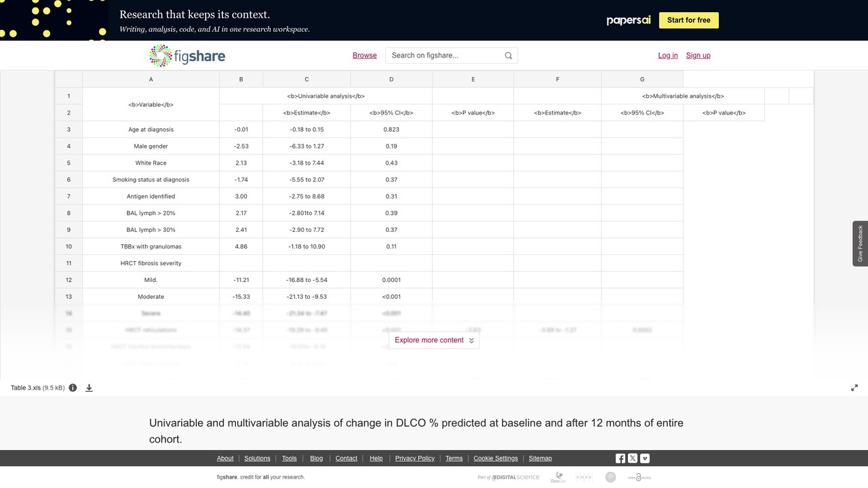The image size is (868, 488).
Task: Click the Sign up link
Action: coord(698,56)
